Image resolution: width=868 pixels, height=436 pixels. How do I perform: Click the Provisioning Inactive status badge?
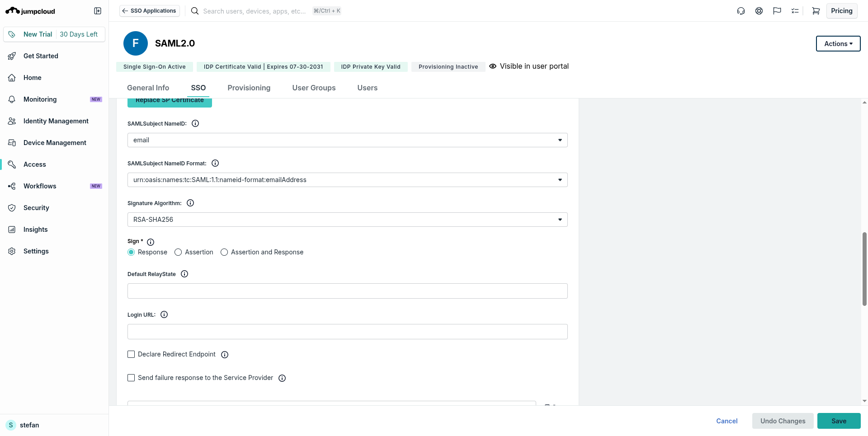tap(448, 66)
